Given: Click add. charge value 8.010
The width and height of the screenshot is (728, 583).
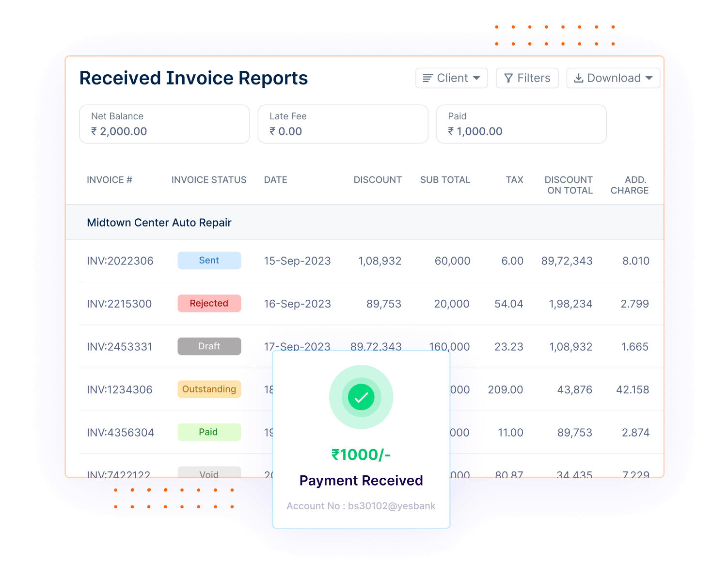Looking at the screenshot, I should 636,261.
